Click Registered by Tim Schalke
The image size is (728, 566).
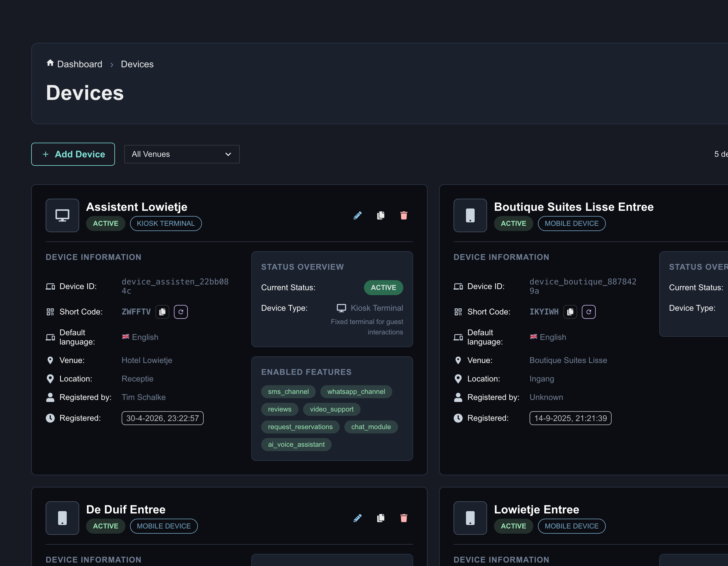[x=144, y=397]
